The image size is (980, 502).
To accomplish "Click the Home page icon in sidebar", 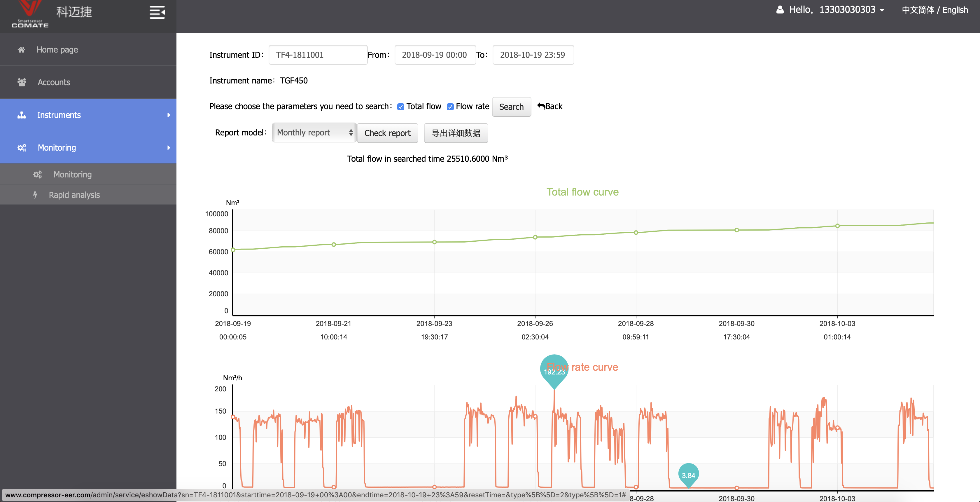I will pyautogui.click(x=21, y=50).
